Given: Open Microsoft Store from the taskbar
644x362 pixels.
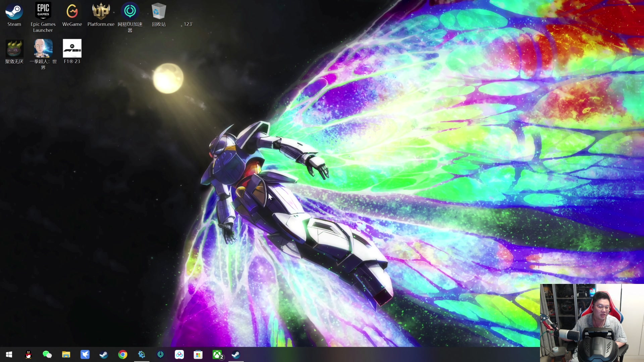Looking at the screenshot, I should [x=198, y=355].
